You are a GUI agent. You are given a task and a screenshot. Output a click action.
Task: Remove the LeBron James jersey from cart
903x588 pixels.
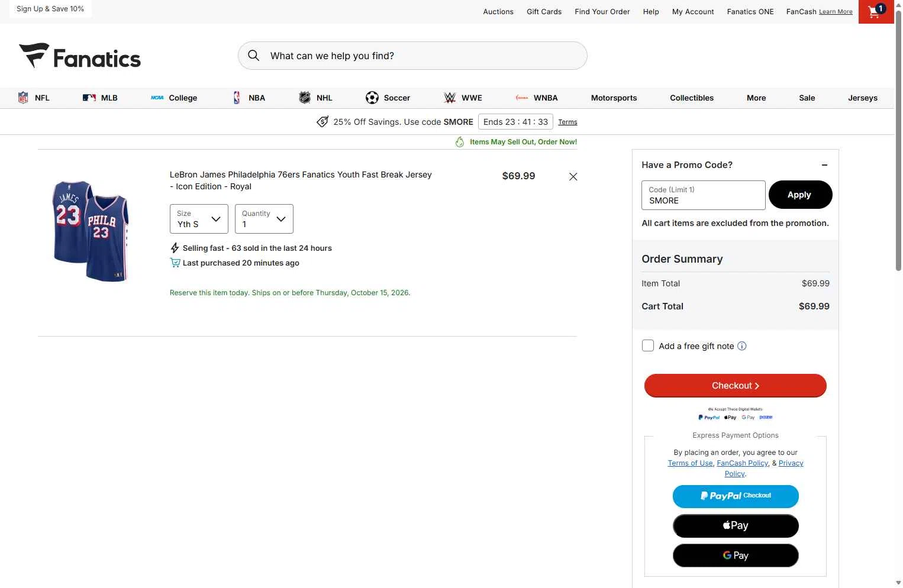(x=573, y=176)
